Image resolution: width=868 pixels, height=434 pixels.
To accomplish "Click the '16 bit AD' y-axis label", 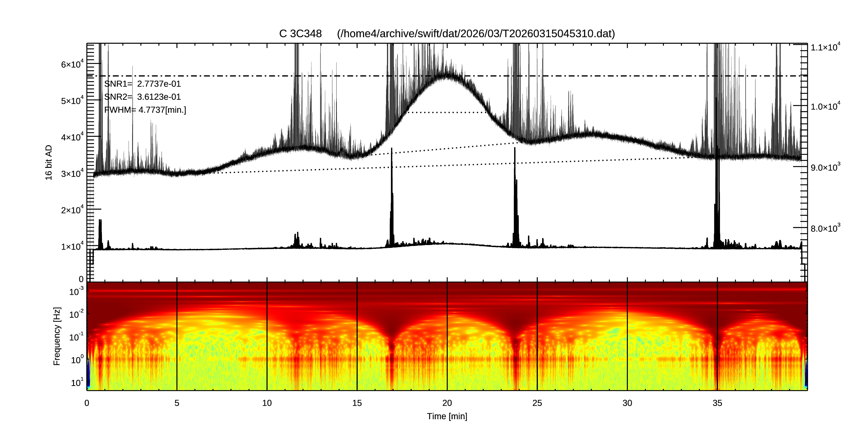I will [49, 162].
